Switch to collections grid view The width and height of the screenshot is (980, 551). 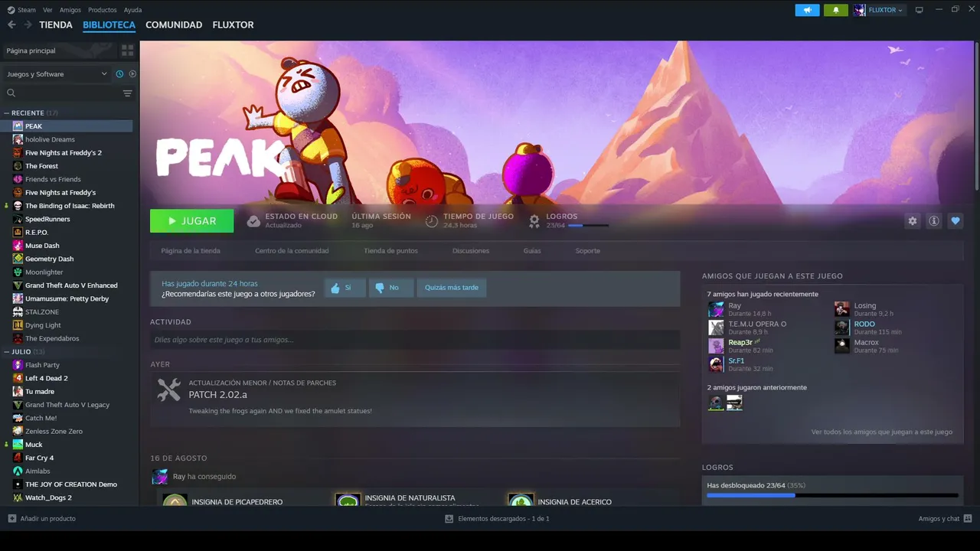(x=127, y=51)
